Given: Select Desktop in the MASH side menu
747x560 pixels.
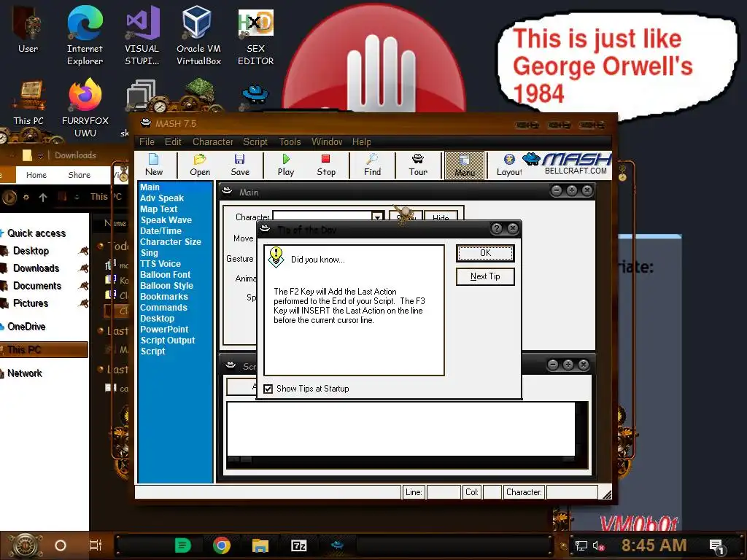Looking at the screenshot, I should click(158, 319).
